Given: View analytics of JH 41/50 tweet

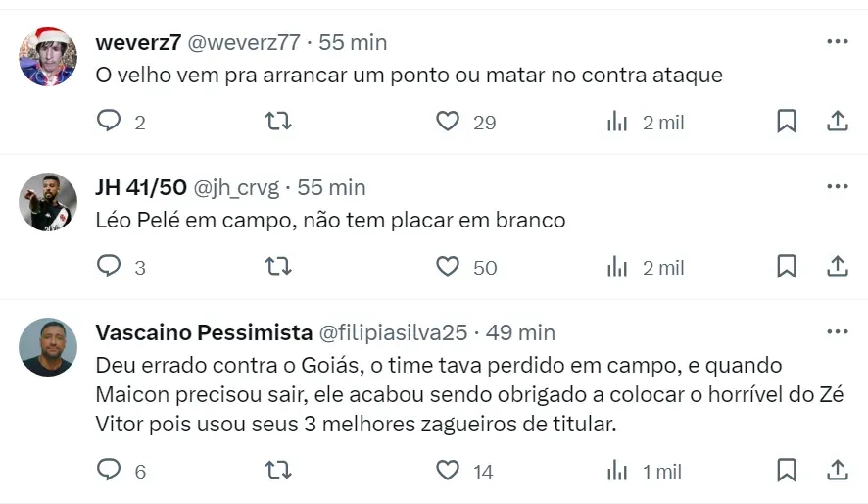Looking at the screenshot, I should pos(617,267).
